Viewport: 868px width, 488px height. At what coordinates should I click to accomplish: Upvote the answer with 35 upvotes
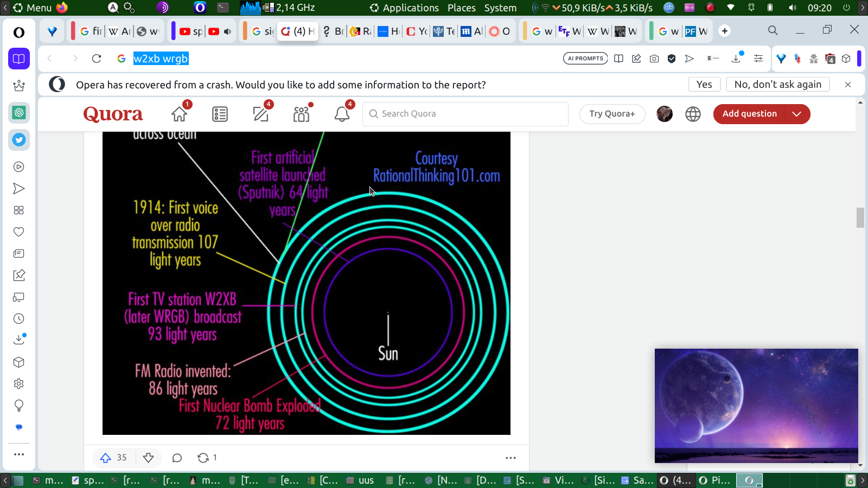point(106,458)
